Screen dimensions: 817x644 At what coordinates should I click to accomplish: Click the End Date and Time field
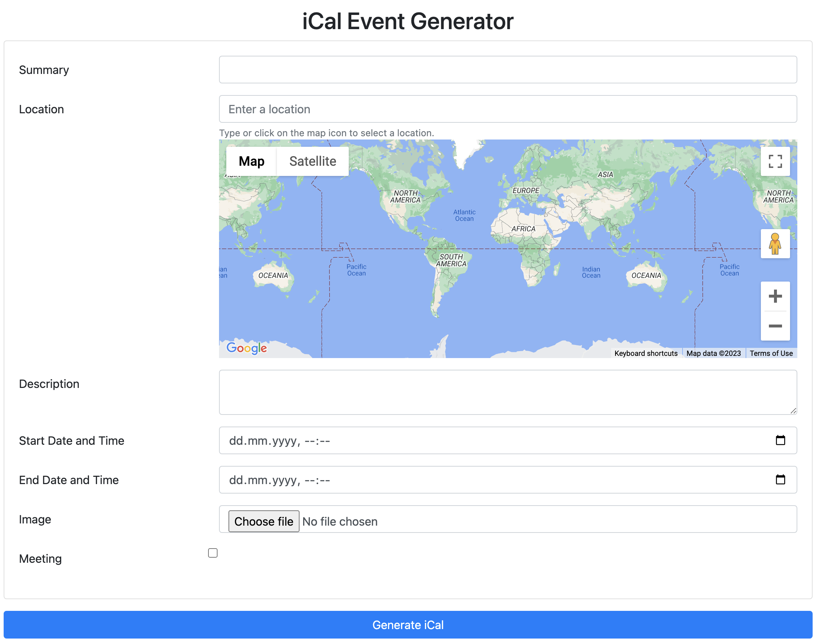click(x=453, y=480)
